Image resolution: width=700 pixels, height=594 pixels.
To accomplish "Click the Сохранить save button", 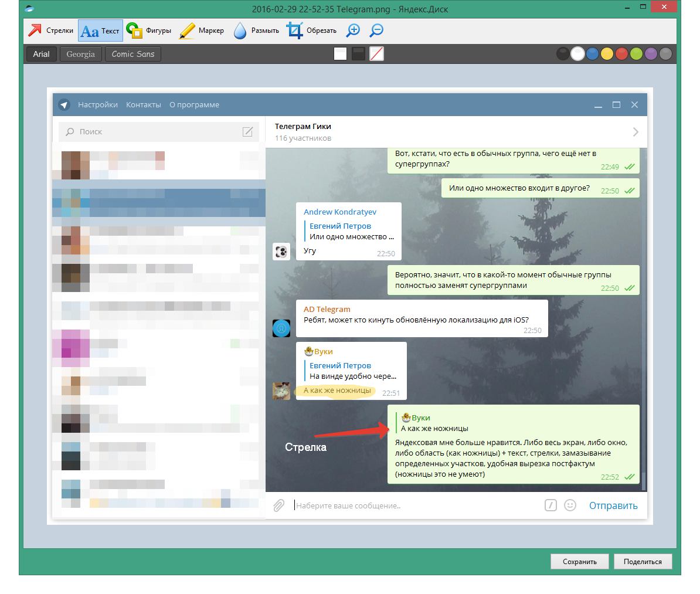I will (x=579, y=561).
